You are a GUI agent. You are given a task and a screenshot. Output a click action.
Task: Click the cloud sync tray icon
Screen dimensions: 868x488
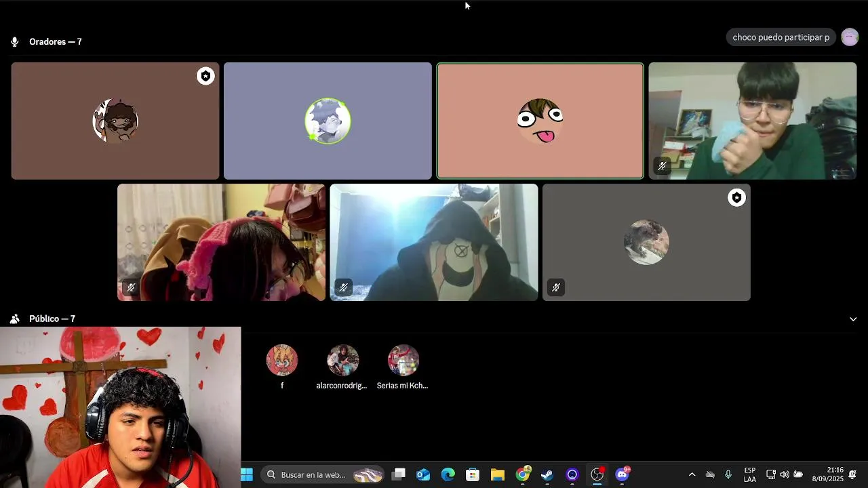[x=710, y=475]
